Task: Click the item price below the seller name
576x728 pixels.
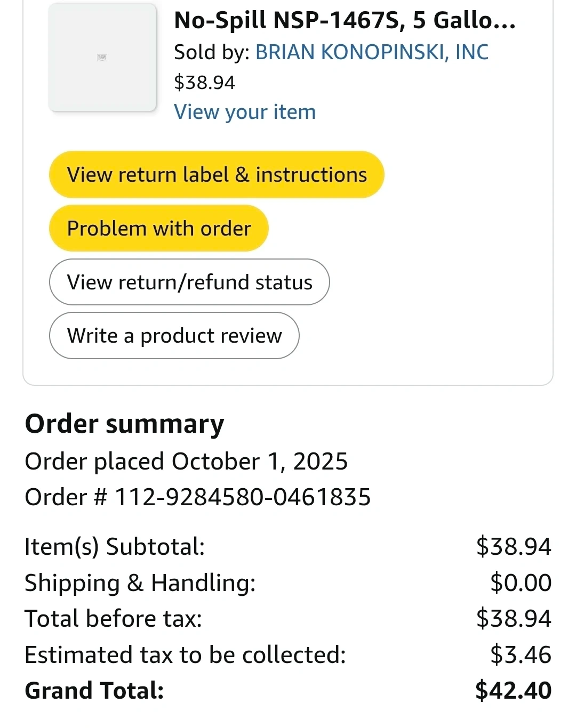Action: point(204,83)
